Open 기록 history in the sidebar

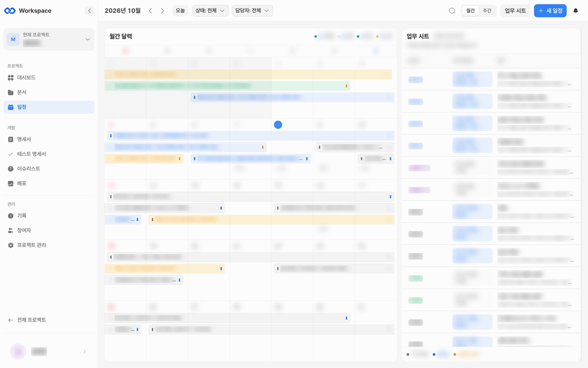[x=49, y=216]
